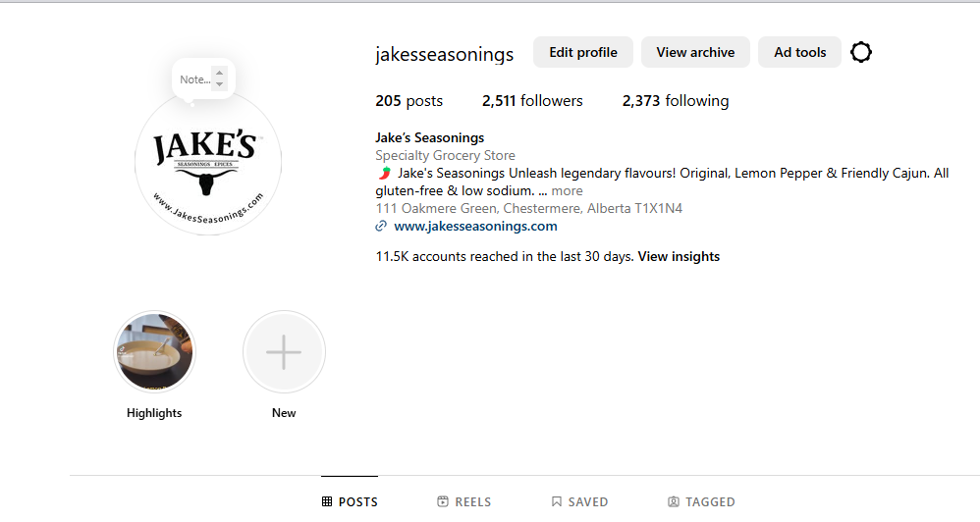The image size is (980, 522).
Task: Open the Highlights story thumbnail
Action: [x=155, y=352]
